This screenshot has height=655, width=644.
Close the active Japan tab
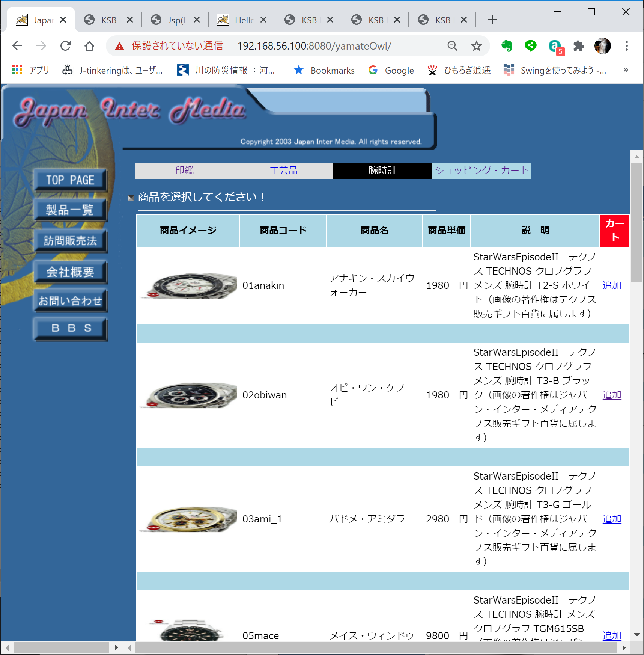[x=63, y=20]
